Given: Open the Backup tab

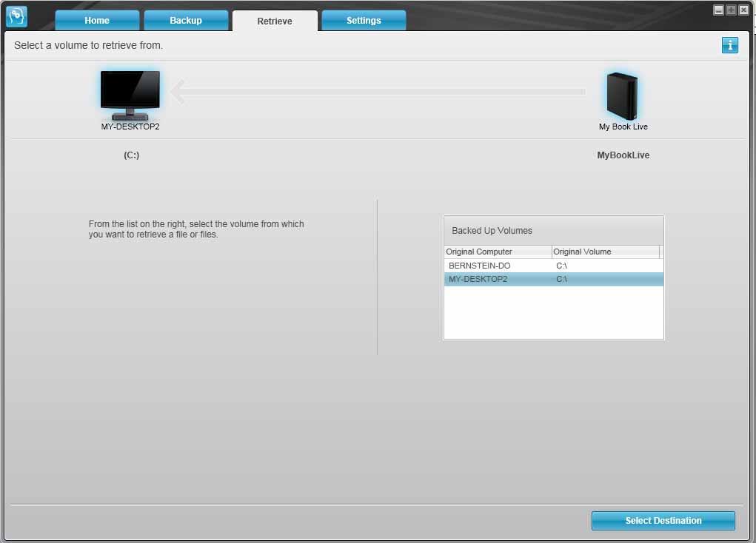Looking at the screenshot, I should (186, 20).
